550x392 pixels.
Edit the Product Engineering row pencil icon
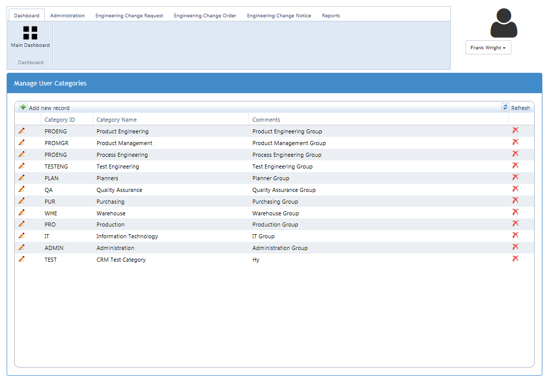pyautogui.click(x=22, y=131)
